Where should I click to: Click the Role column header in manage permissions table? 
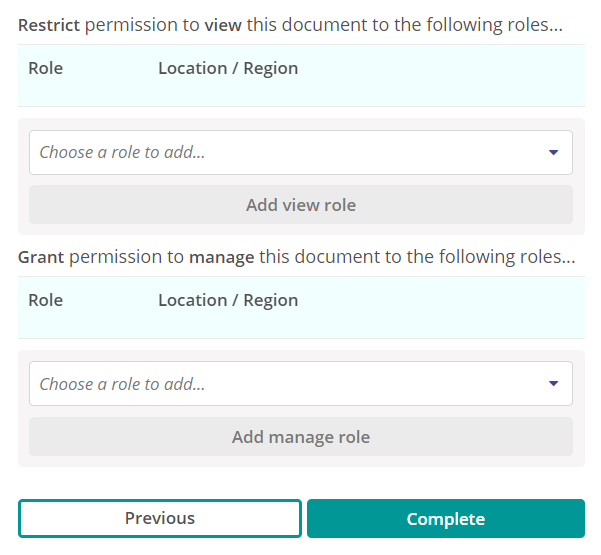pos(46,300)
